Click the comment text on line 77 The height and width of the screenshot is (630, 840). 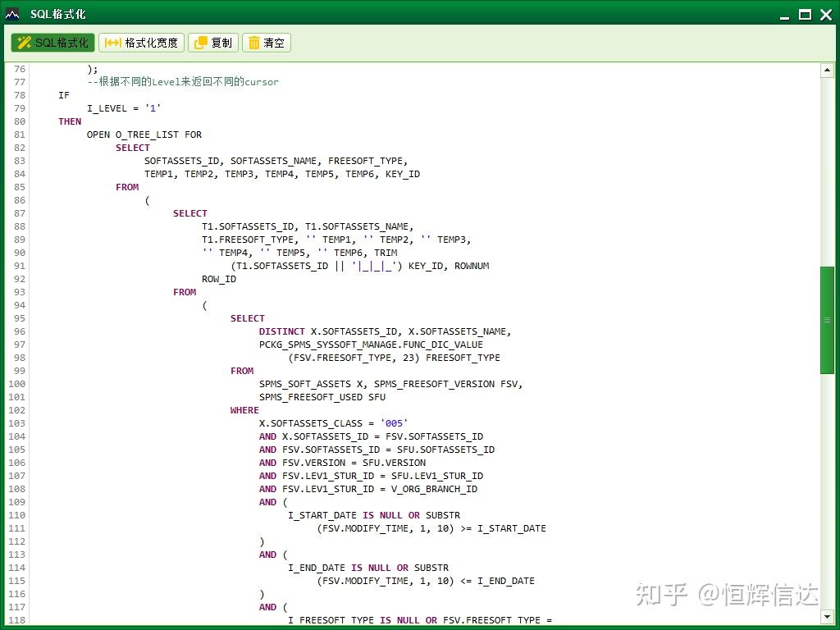pos(183,82)
